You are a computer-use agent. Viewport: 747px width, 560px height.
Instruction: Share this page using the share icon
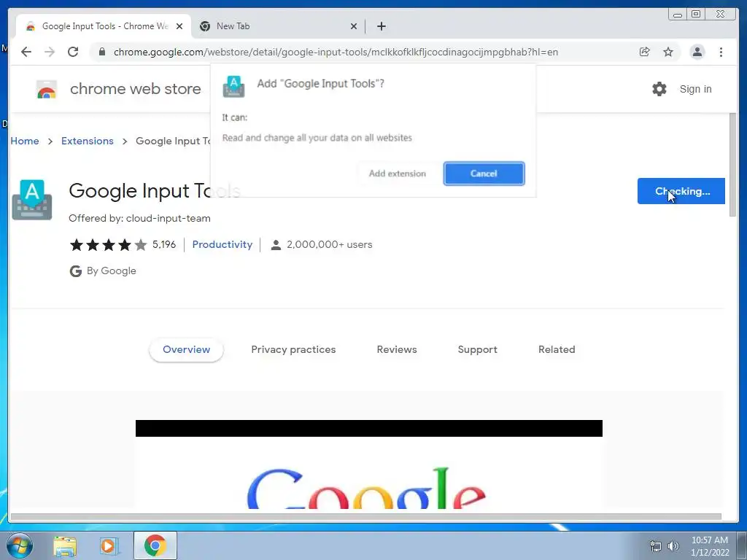click(x=645, y=52)
